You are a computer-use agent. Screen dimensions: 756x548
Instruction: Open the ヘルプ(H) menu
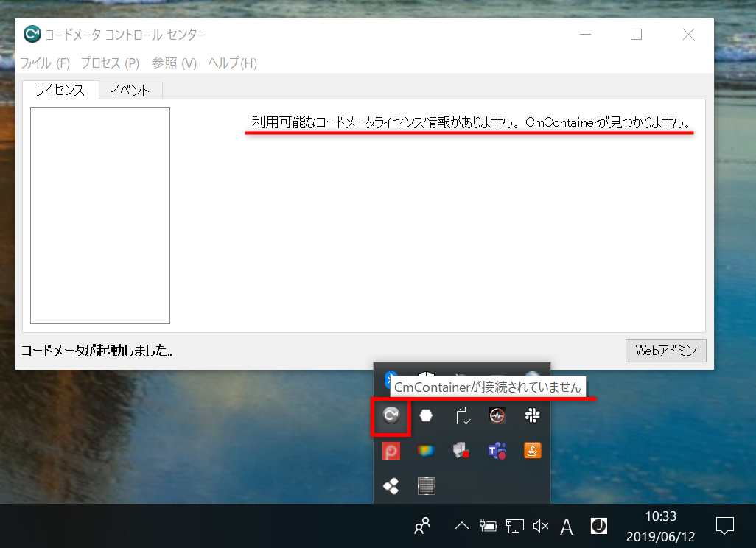(x=232, y=63)
